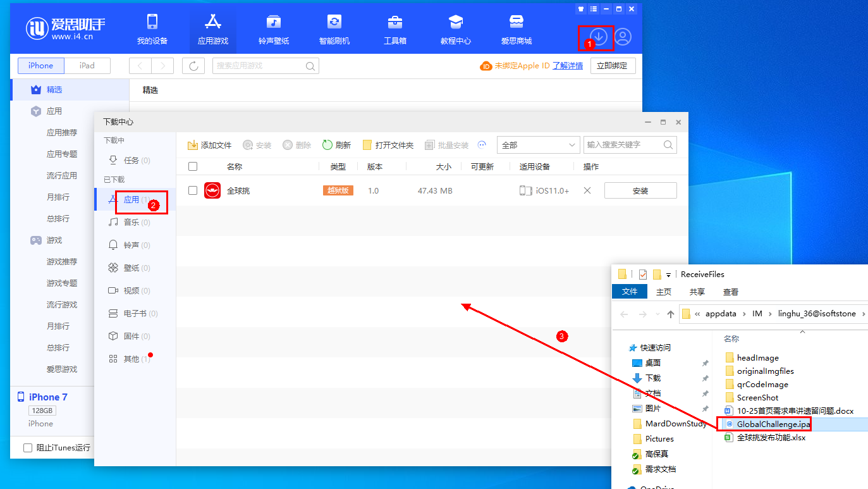This screenshot has height=489, width=868.
Task: Open 教程中心 tutorial center
Action: tap(456, 30)
